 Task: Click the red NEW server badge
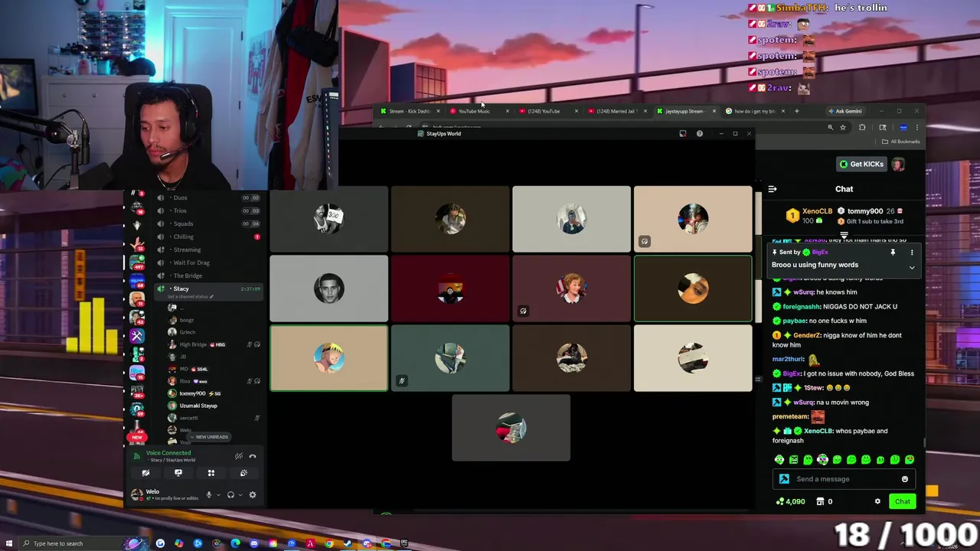136,437
